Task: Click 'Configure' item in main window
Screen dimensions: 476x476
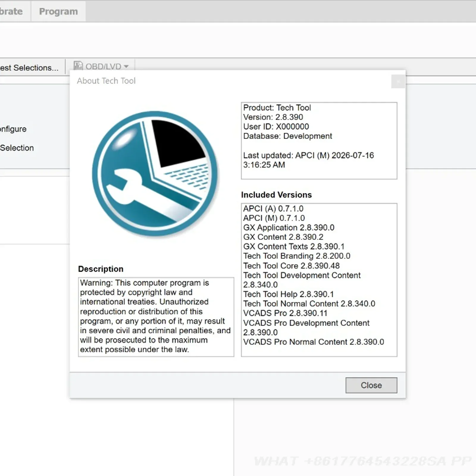Action: coord(13,129)
